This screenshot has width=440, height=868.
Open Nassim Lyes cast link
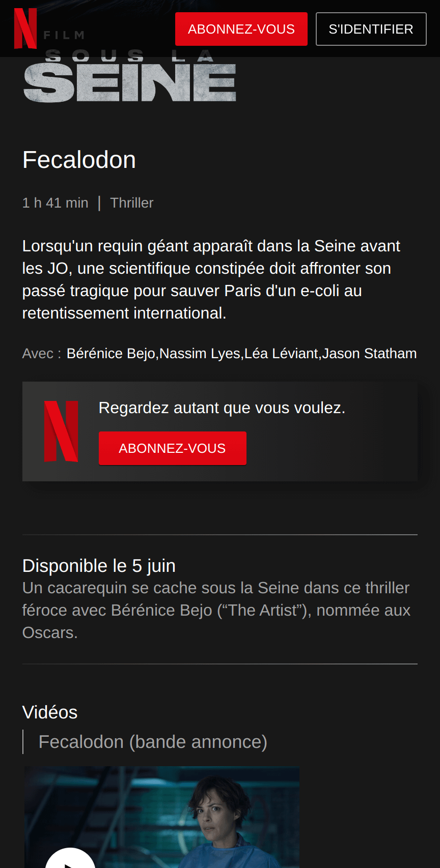point(200,354)
